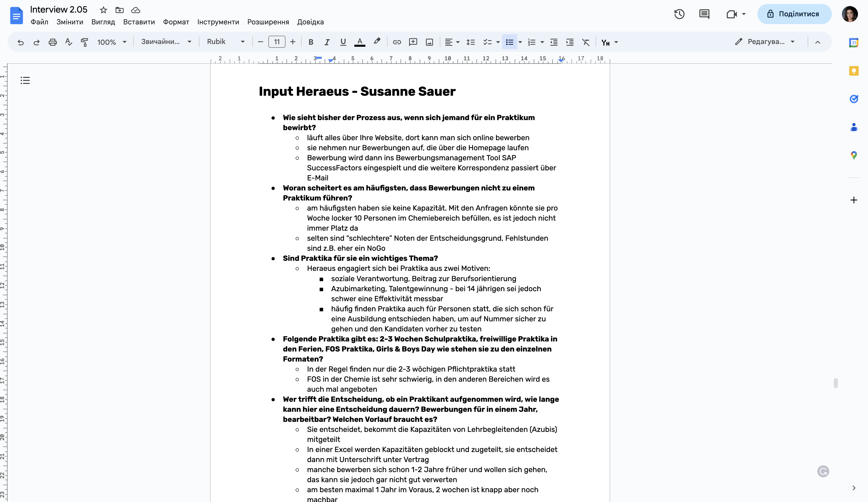
Task: Open the Contacts side panel
Action: pos(853,127)
